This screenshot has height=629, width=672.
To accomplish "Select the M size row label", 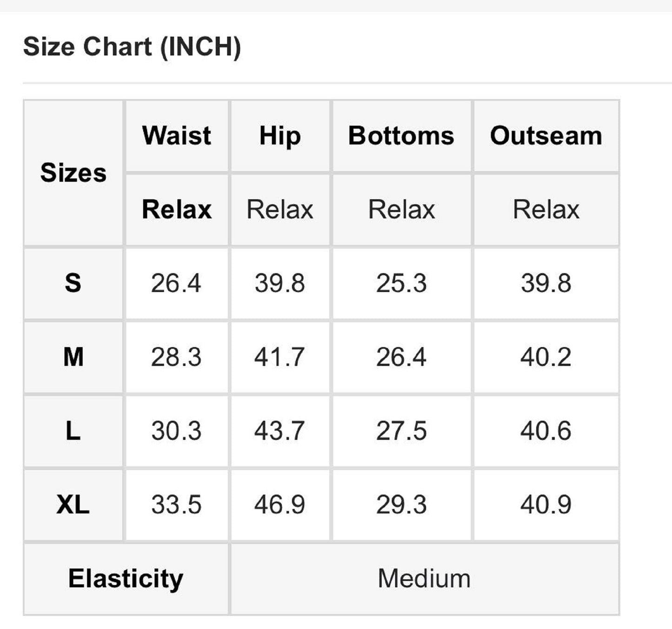I will (x=73, y=357).
